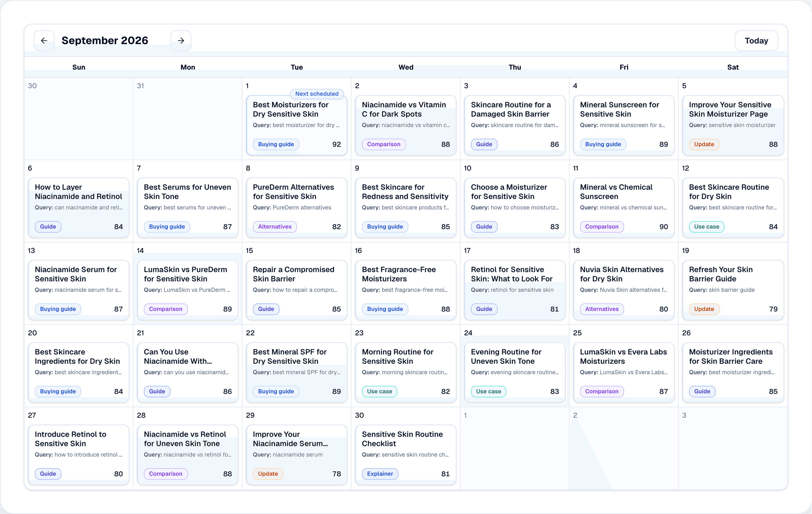The width and height of the screenshot is (812, 514).
Task: Click Comparison tag on Mineral vs Chemical Sunscreen
Action: pyautogui.click(x=602, y=227)
